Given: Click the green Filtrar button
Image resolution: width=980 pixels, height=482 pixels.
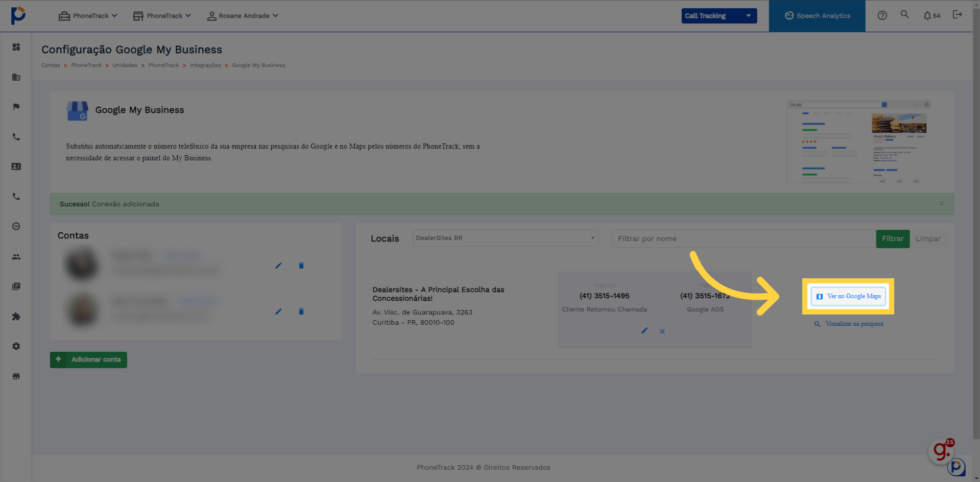Looking at the screenshot, I should 893,238.
